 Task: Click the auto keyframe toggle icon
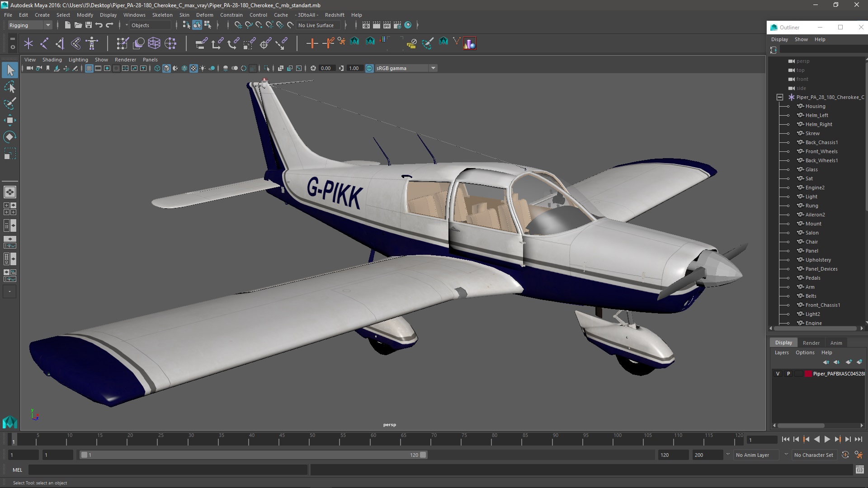[845, 455]
